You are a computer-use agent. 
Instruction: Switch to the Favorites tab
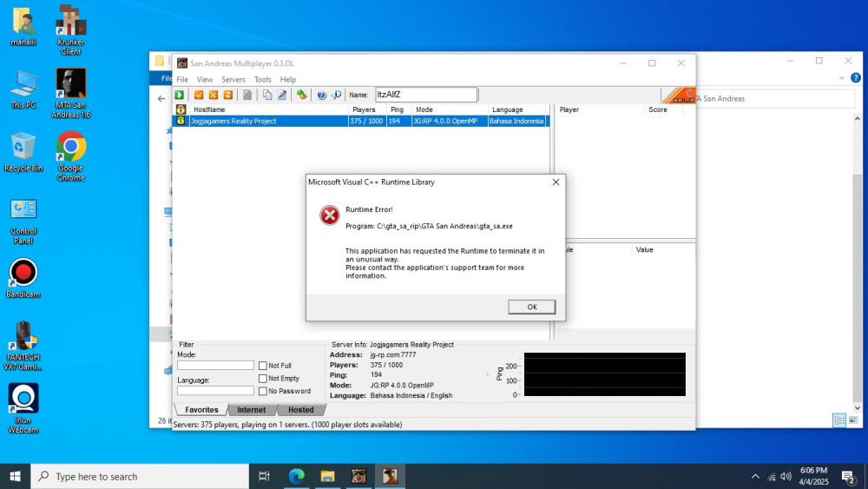click(x=201, y=410)
